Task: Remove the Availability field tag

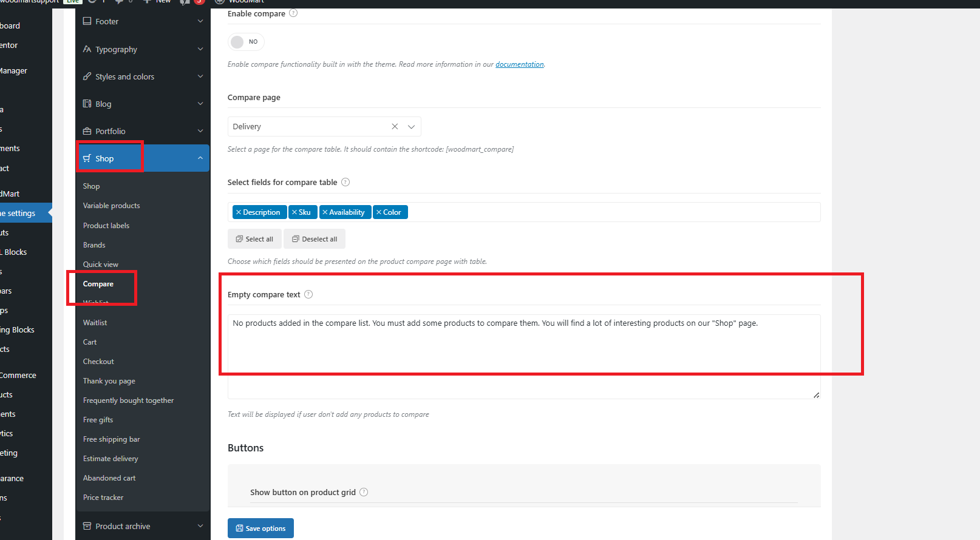Action: click(325, 212)
